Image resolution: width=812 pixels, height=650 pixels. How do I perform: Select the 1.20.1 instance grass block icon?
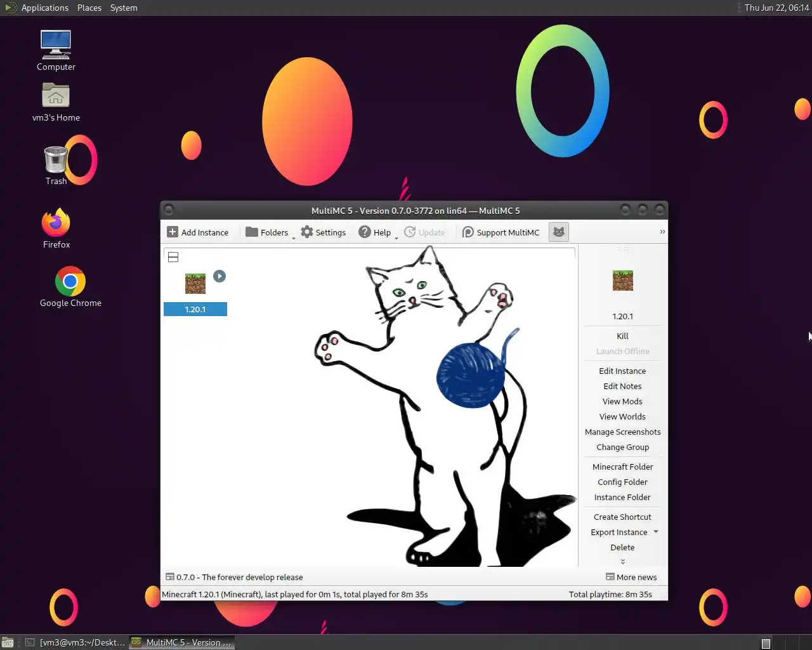tap(195, 283)
